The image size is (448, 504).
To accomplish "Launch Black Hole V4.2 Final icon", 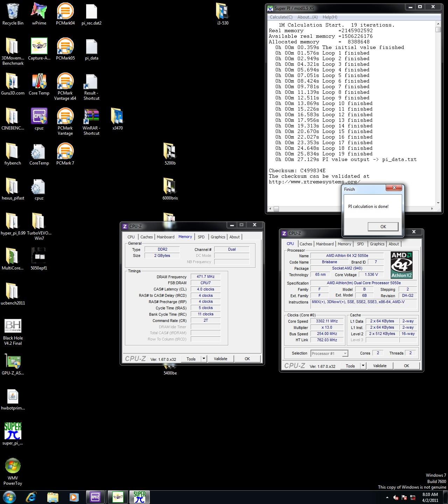I will point(13,331).
